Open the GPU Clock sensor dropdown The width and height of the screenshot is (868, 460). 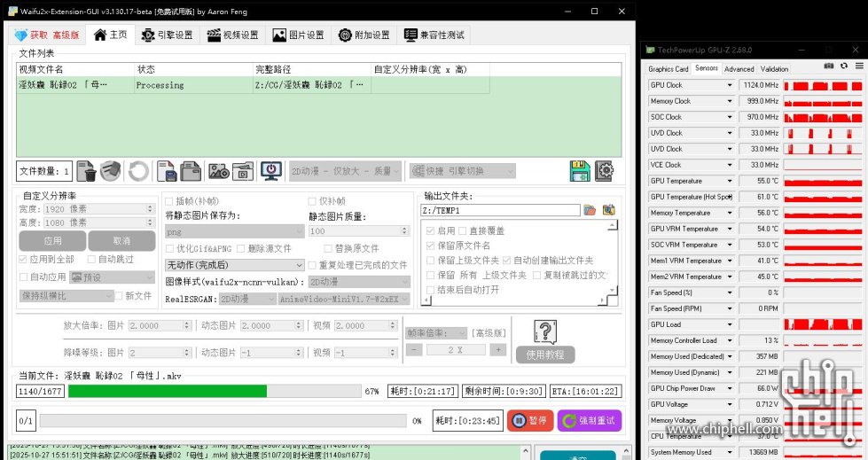pos(730,85)
